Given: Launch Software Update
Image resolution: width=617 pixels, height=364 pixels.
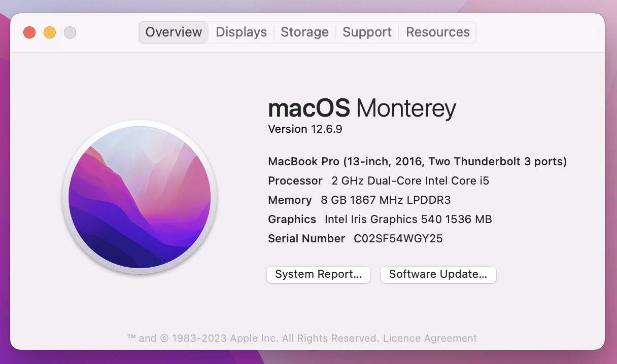Looking at the screenshot, I should tap(438, 274).
